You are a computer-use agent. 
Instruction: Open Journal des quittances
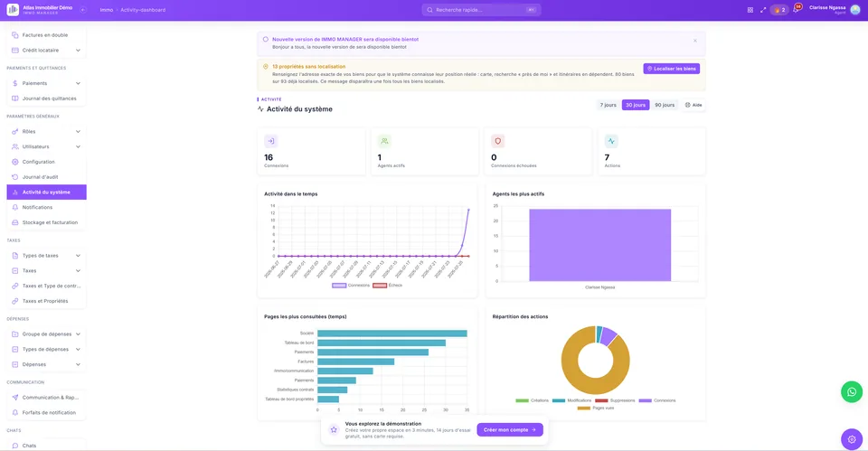click(x=46, y=99)
